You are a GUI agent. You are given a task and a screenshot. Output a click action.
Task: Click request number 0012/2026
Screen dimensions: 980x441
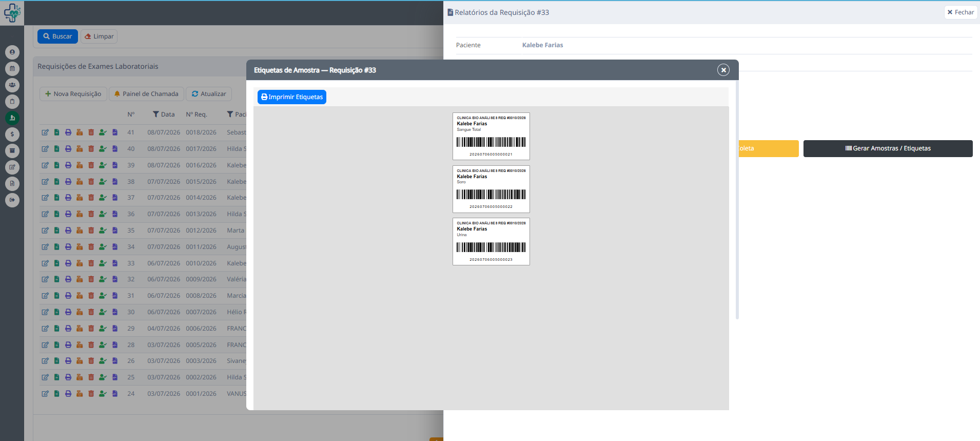(201, 231)
